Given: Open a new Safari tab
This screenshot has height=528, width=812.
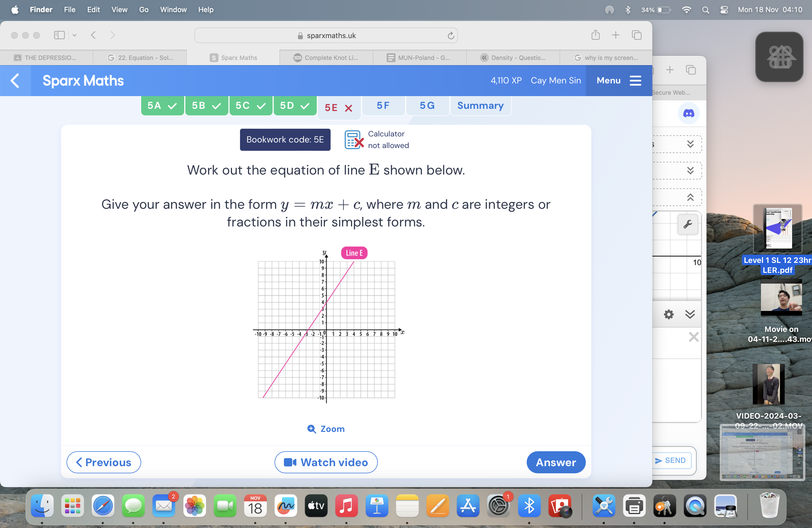Looking at the screenshot, I should 615,35.
